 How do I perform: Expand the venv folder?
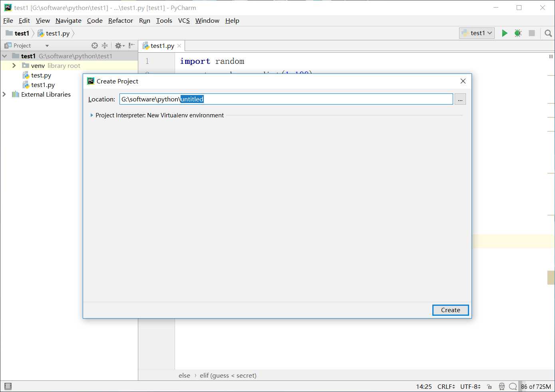coord(14,65)
